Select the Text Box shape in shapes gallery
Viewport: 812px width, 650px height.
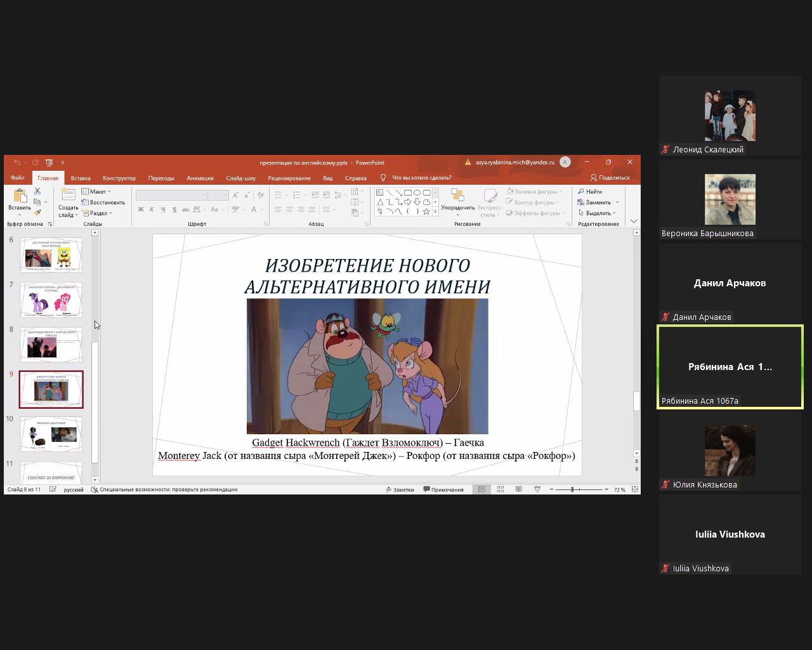click(x=380, y=192)
